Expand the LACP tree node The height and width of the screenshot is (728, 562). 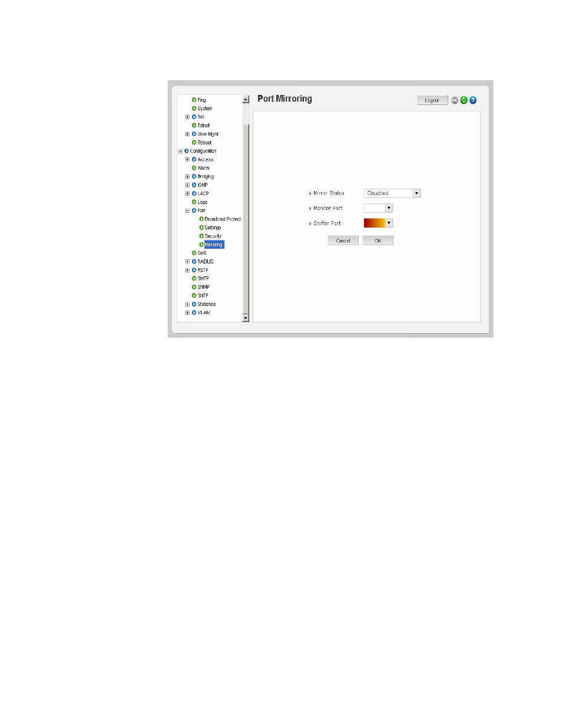pyautogui.click(x=187, y=193)
